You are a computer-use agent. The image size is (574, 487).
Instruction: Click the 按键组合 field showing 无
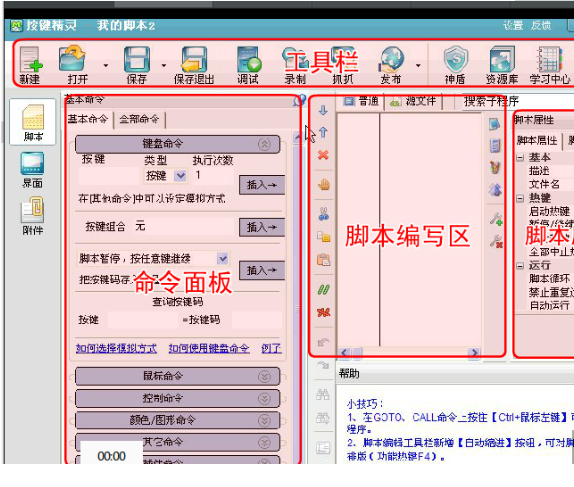click(x=183, y=227)
